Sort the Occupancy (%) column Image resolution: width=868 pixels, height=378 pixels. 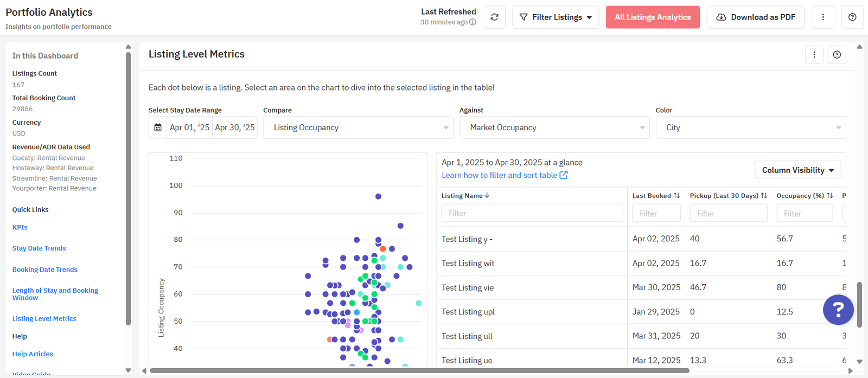tap(829, 195)
